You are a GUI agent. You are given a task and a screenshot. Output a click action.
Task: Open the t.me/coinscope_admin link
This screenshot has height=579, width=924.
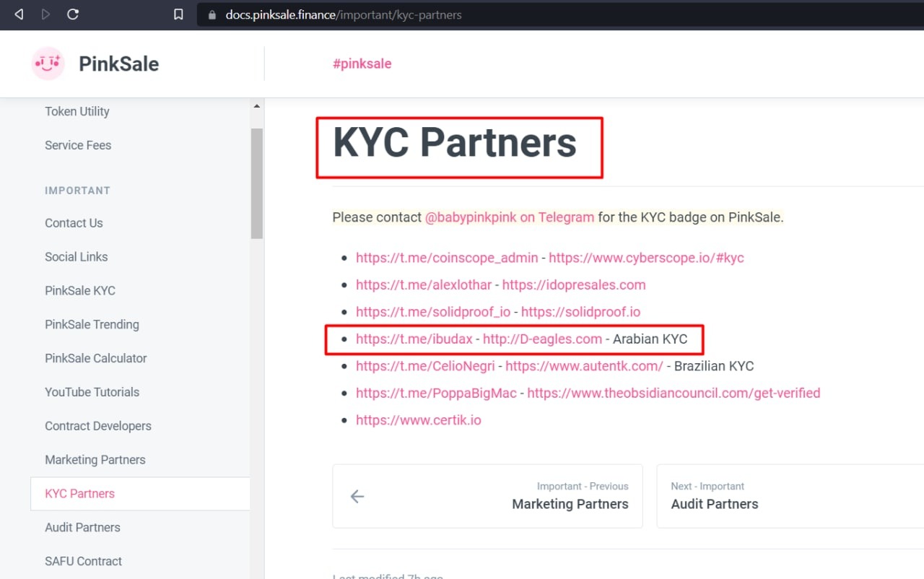(447, 258)
